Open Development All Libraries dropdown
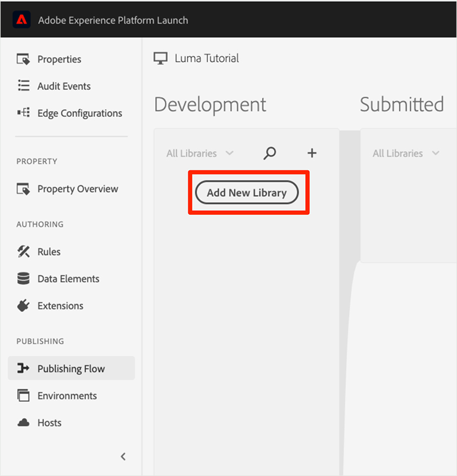The width and height of the screenshot is (457, 476). [200, 153]
